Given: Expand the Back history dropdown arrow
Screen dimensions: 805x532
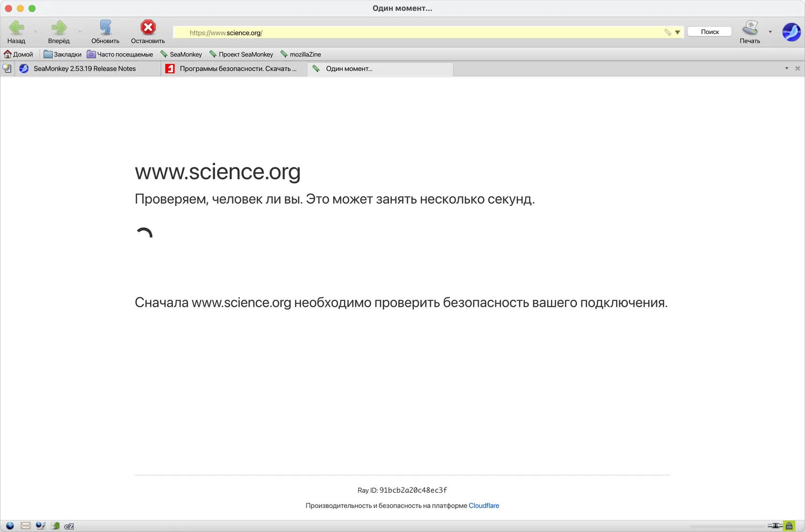Looking at the screenshot, I should coord(35,32).
